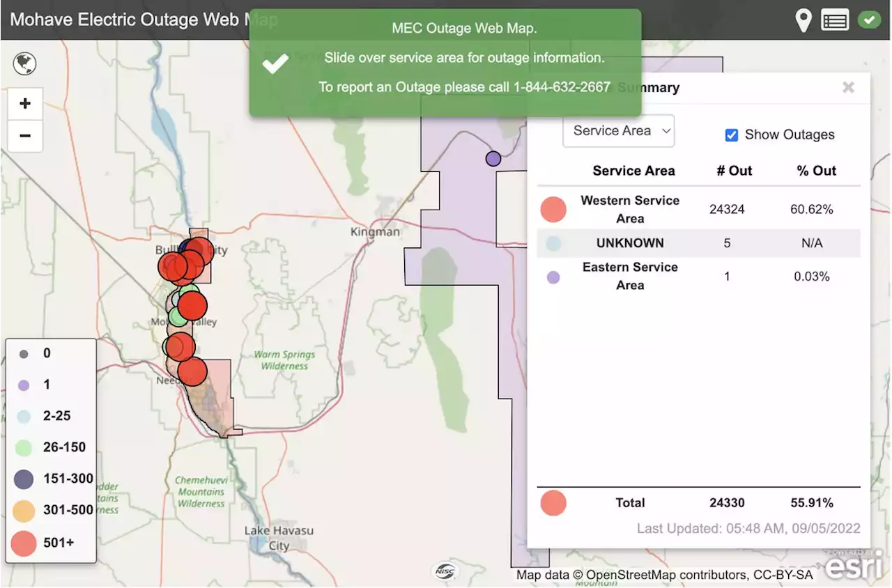
Task: Zoom in with the plus button
Action: [25, 104]
